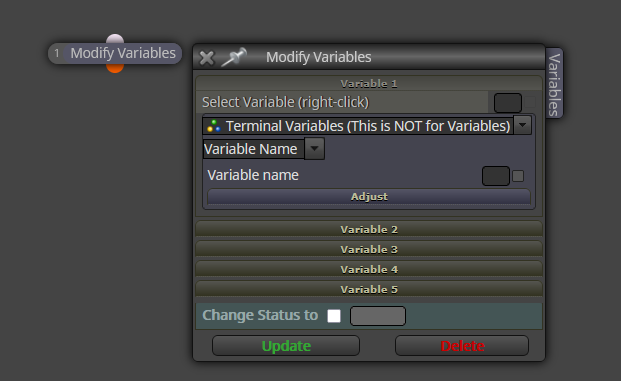Click the Change Status to input field

click(378, 316)
